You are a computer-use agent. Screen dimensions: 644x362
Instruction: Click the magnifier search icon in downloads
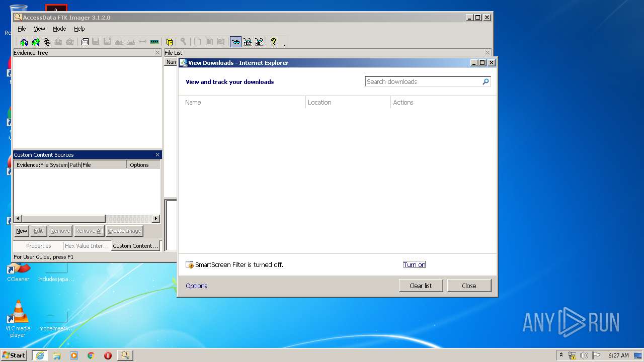[x=486, y=81]
